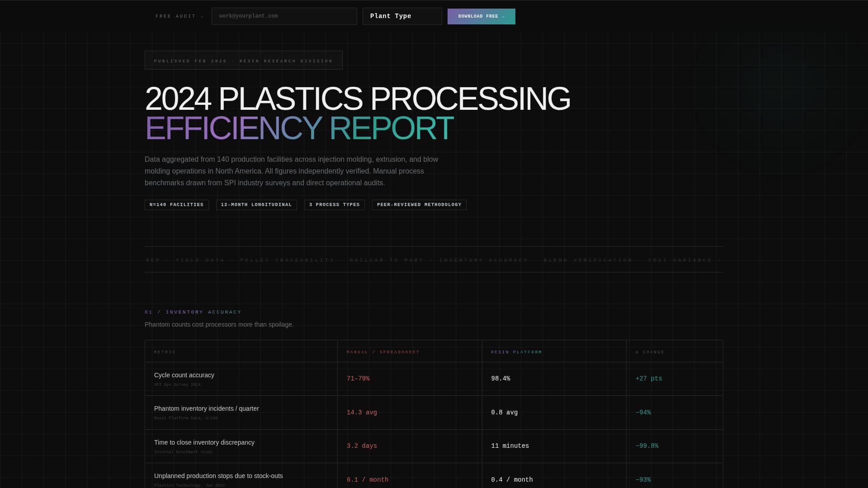
Task: Select the N=140 Facilities tag
Action: coord(176,205)
